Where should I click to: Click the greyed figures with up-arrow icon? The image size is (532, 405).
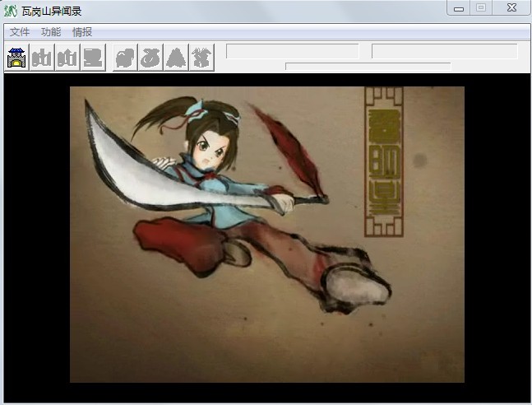(67, 58)
